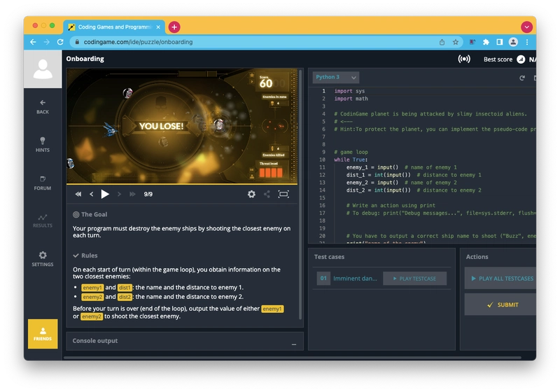Click the Best score chart icon

tap(521, 59)
